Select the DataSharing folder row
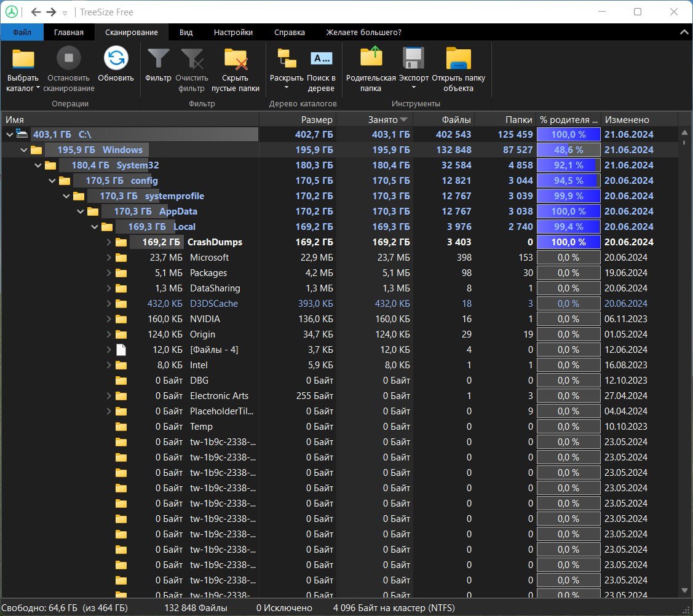Viewport: 693px width, 616px height. click(339, 288)
